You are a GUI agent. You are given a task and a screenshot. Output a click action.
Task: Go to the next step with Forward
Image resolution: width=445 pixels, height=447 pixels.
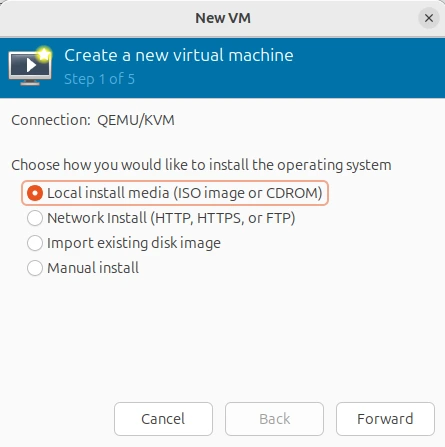[x=385, y=419]
